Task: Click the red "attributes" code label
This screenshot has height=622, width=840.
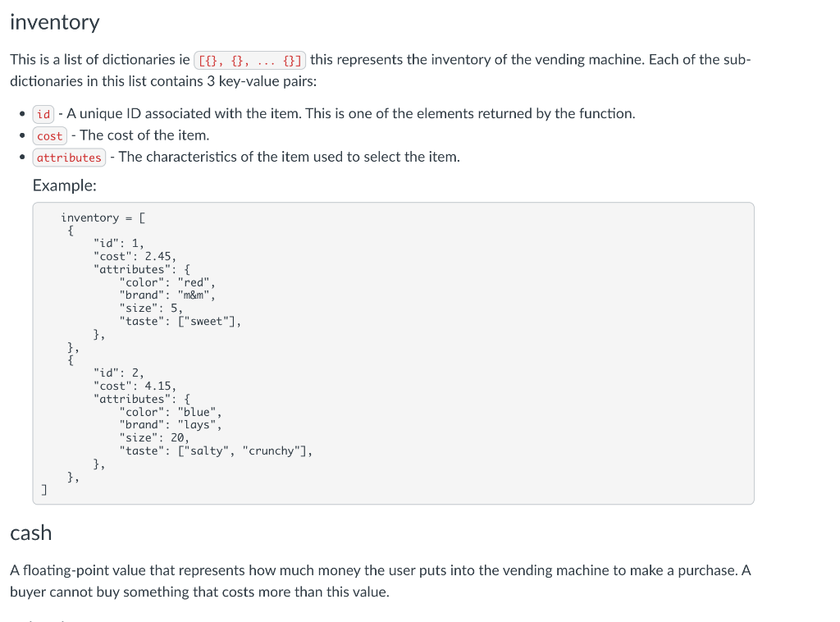Action: 69,158
